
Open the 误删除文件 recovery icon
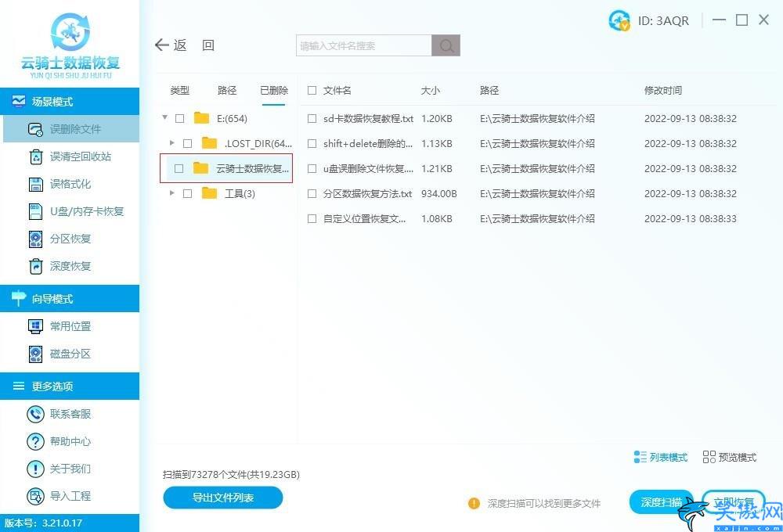point(35,129)
